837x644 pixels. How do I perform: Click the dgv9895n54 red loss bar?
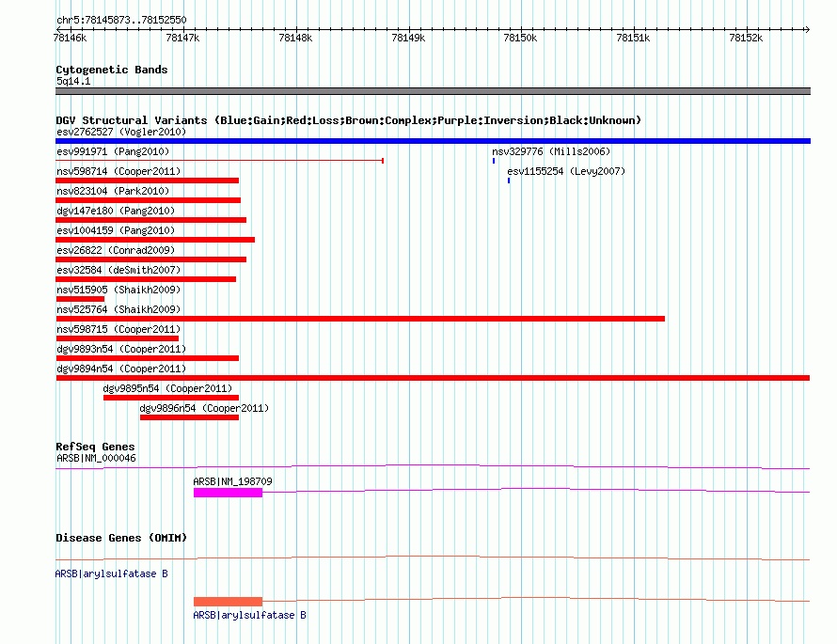[x=171, y=398]
